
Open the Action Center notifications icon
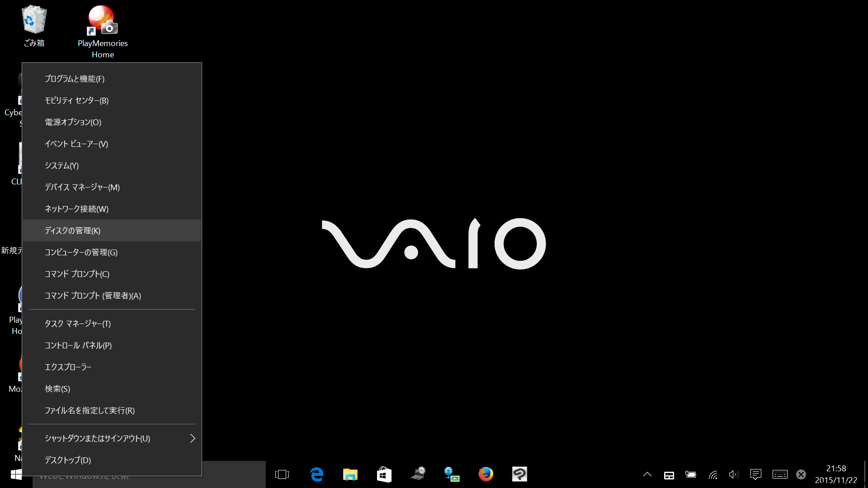pyautogui.click(x=755, y=474)
